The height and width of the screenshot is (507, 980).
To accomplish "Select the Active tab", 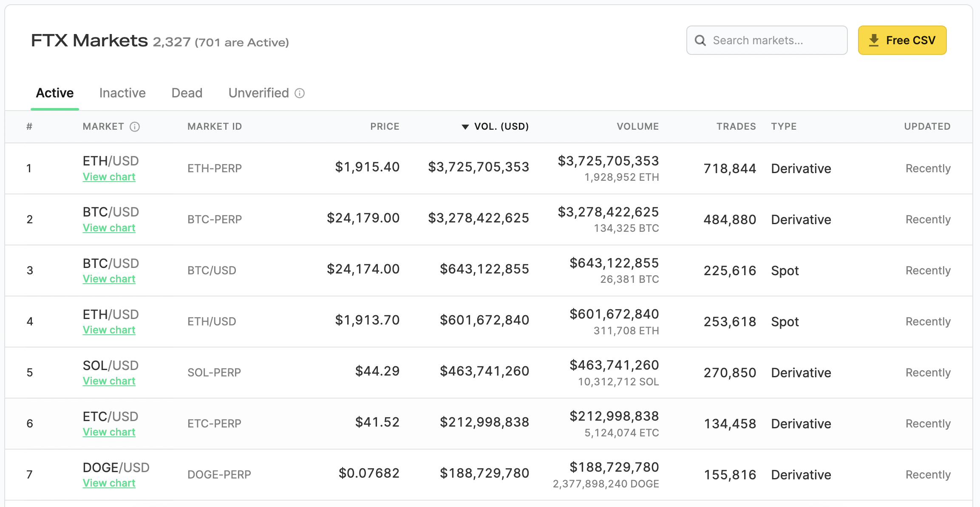I will (55, 93).
